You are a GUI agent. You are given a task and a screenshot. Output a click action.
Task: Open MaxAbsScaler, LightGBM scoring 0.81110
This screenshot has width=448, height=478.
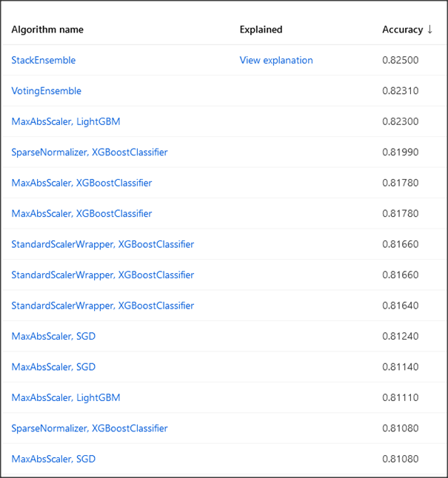[x=66, y=397]
